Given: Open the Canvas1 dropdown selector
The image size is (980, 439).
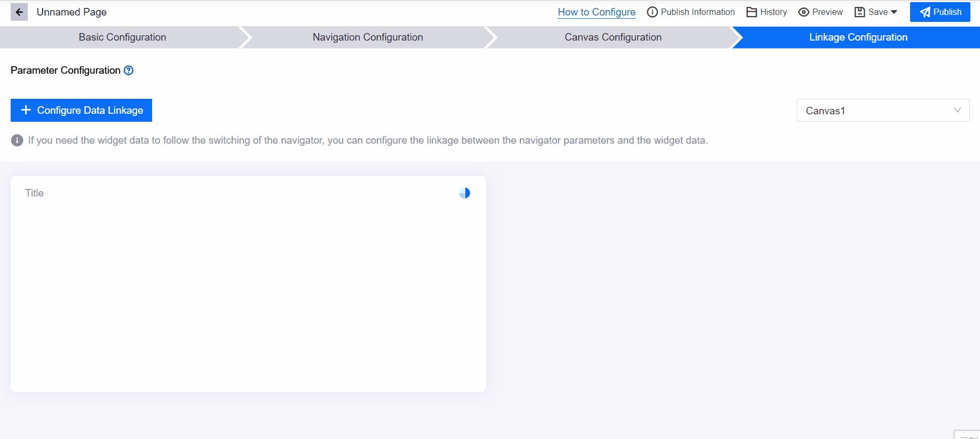Looking at the screenshot, I should 883,111.
